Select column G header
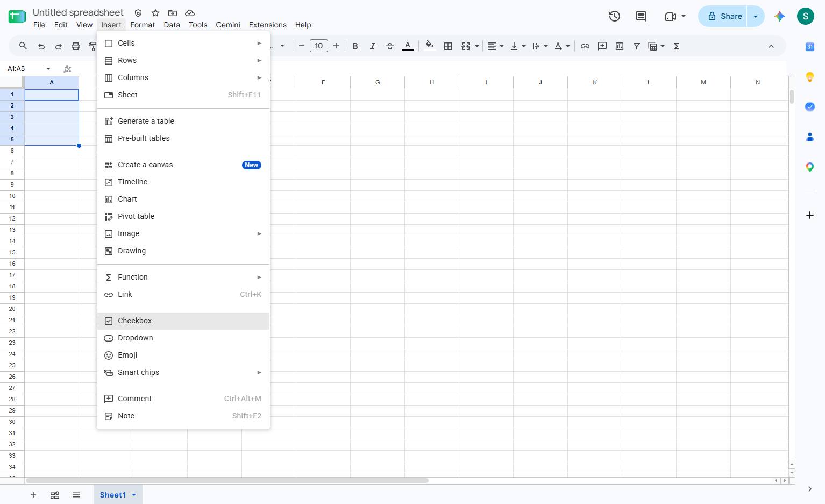 [378, 82]
